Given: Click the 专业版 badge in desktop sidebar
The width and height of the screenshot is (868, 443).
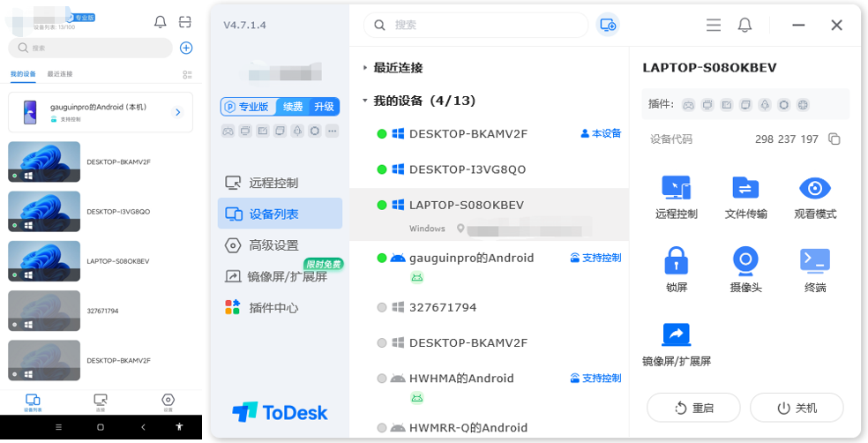Looking at the screenshot, I should (249, 107).
